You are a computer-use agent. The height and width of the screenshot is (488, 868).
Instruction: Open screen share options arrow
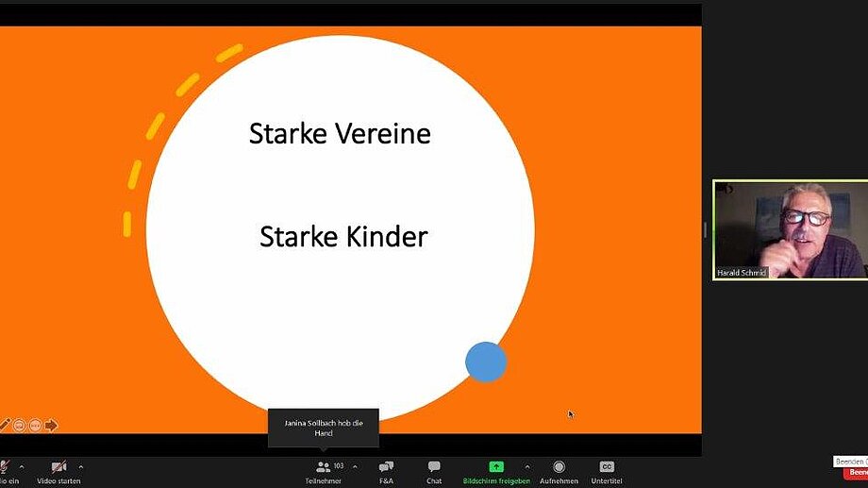pyautogui.click(x=526, y=466)
